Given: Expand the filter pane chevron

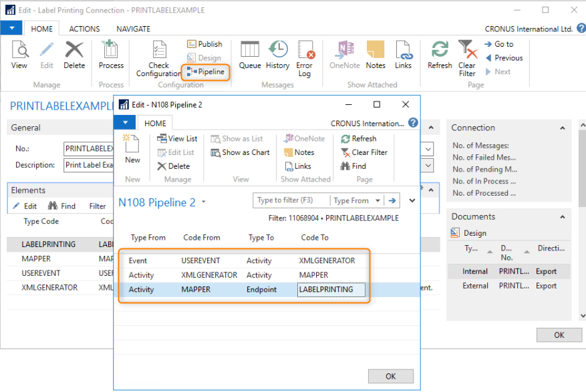Looking at the screenshot, I should click(412, 201).
